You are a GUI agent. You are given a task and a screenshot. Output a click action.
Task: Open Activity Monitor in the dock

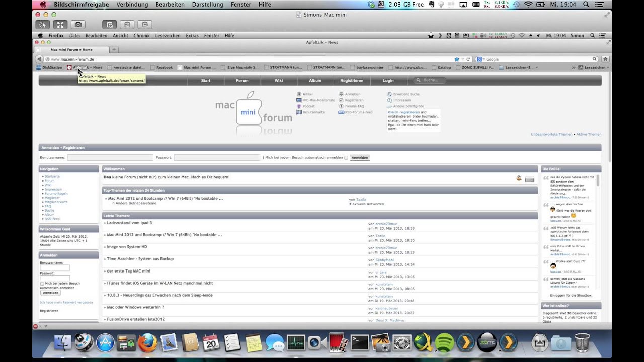296,342
